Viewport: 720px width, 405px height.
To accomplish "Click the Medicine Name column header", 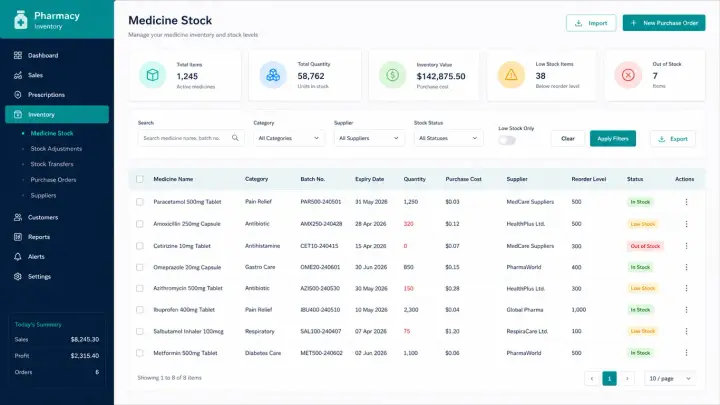I will tap(173, 179).
